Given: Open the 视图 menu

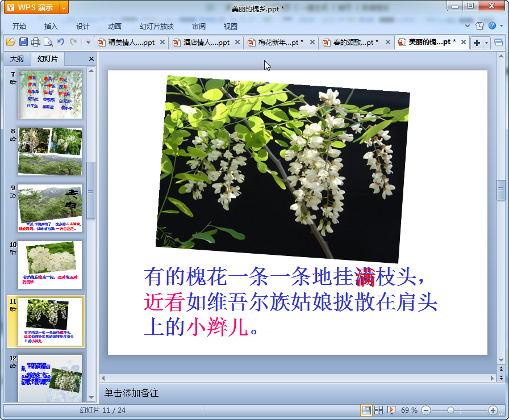Looking at the screenshot, I should (x=231, y=26).
